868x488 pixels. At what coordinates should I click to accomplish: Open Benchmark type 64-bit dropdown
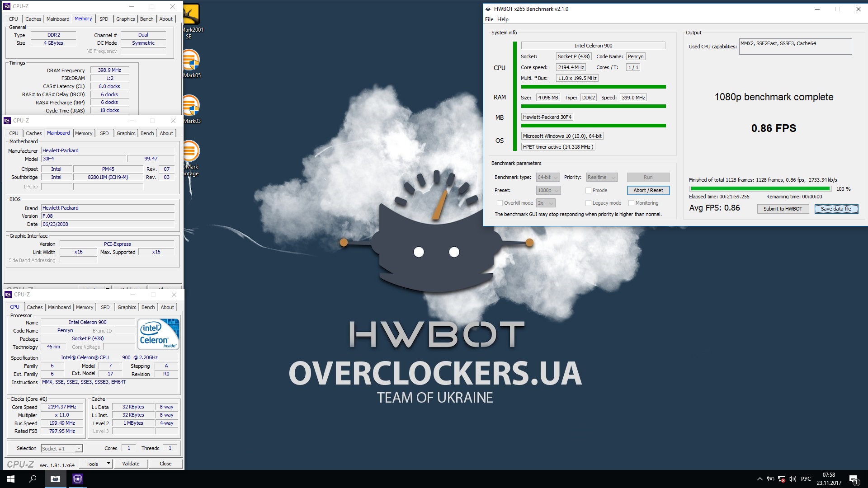pos(548,177)
